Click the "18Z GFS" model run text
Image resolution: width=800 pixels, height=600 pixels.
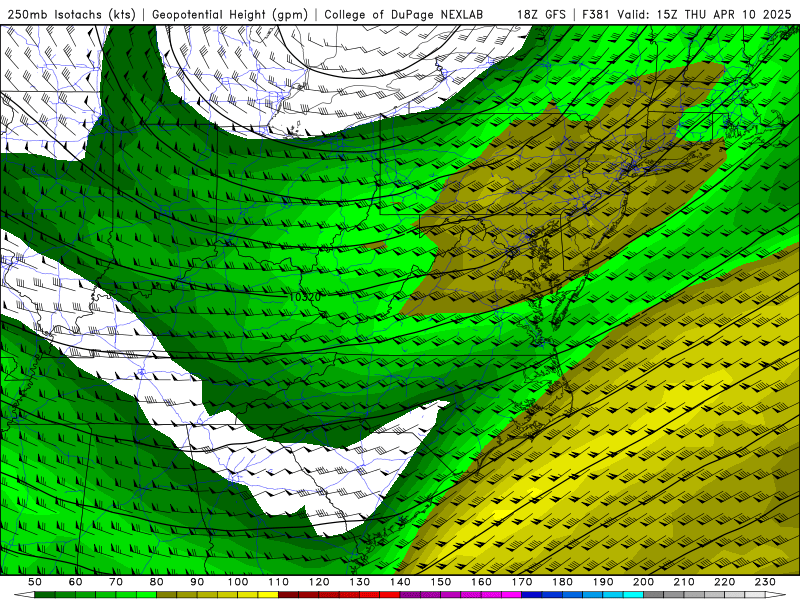(x=541, y=15)
